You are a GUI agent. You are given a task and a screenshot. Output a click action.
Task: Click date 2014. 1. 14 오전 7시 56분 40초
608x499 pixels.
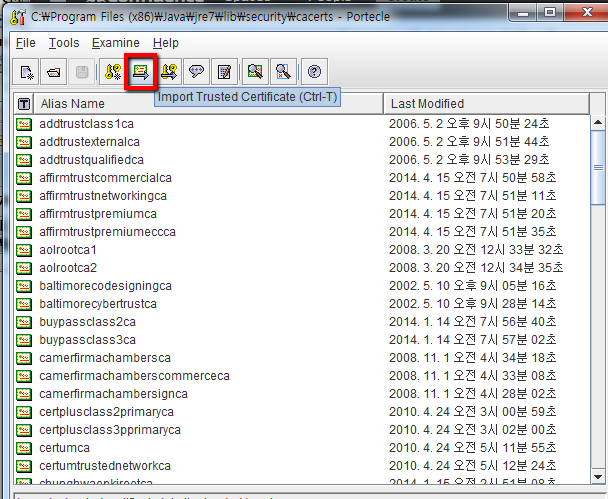pos(473,322)
